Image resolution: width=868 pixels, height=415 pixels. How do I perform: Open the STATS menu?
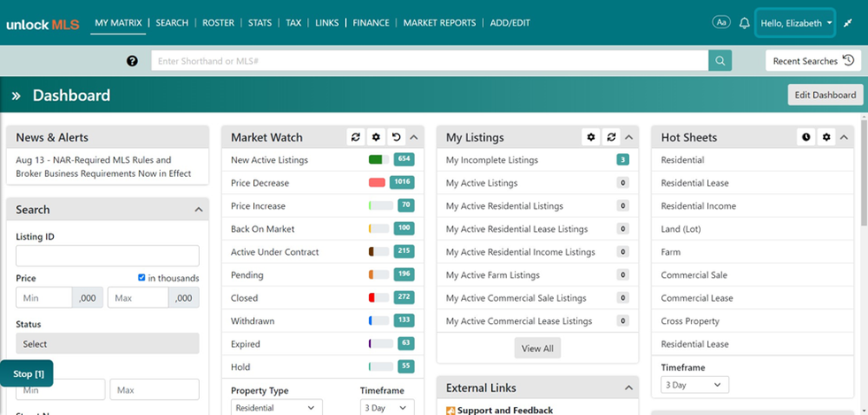click(x=259, y=23)
